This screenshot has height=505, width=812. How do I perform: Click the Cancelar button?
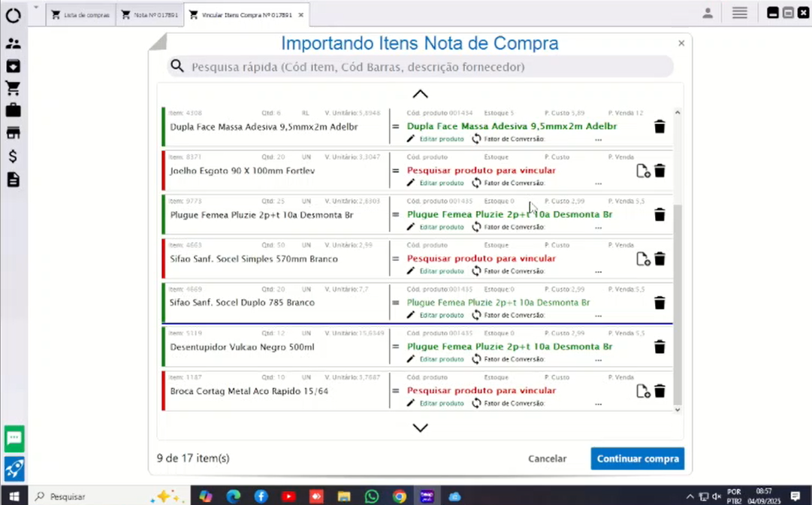pyautogui.click(x=547, y=458)
